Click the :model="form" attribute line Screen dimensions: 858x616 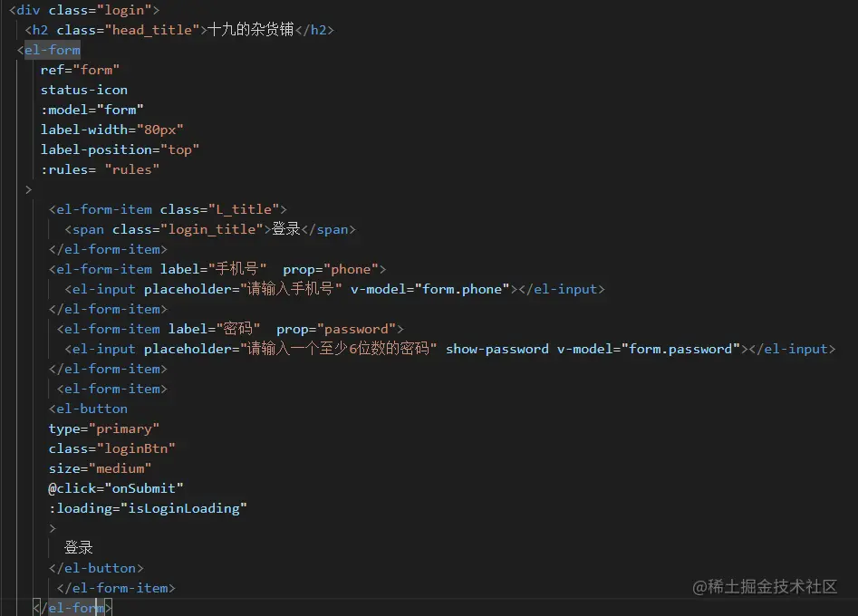92,110
